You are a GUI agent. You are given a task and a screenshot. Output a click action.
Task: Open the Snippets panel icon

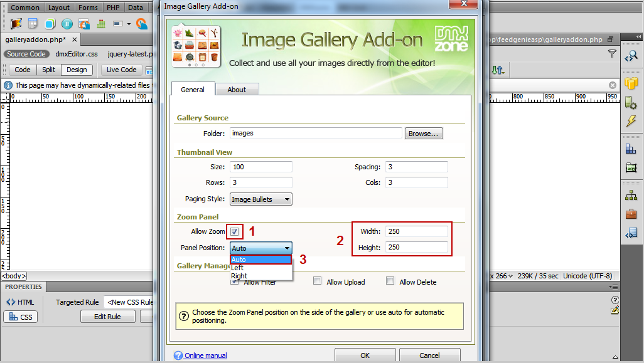(x=631, y=233)
